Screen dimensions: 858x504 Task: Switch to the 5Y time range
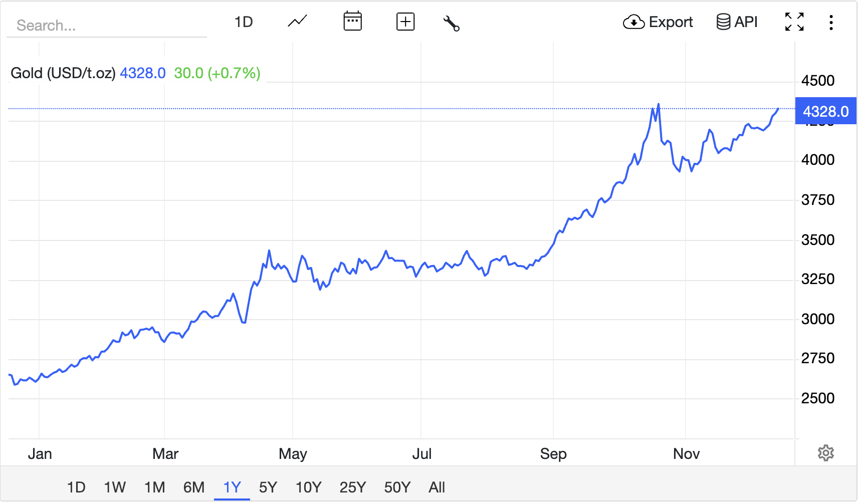pyautogui.click(x=268, y=486)
